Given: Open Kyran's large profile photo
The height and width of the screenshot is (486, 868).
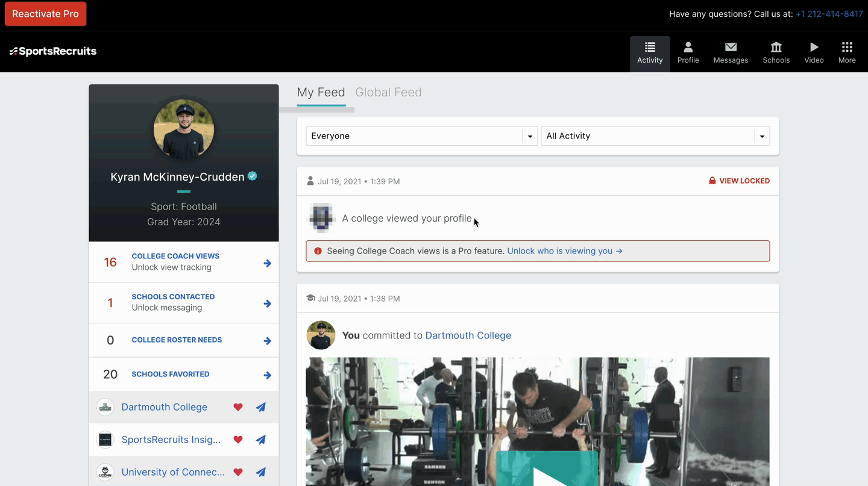Looking at the screenshot, I should tap(184, 129).
